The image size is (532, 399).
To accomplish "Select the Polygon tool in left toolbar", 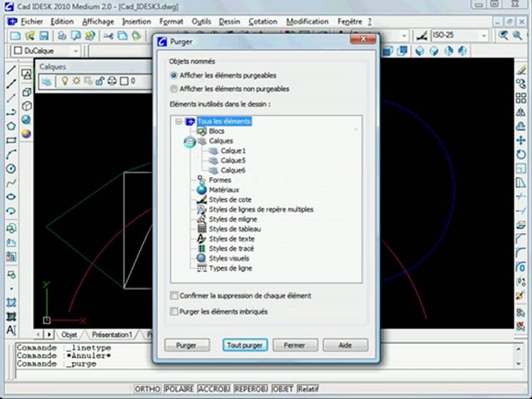I will pyautogui.click(x=11, y=126).
